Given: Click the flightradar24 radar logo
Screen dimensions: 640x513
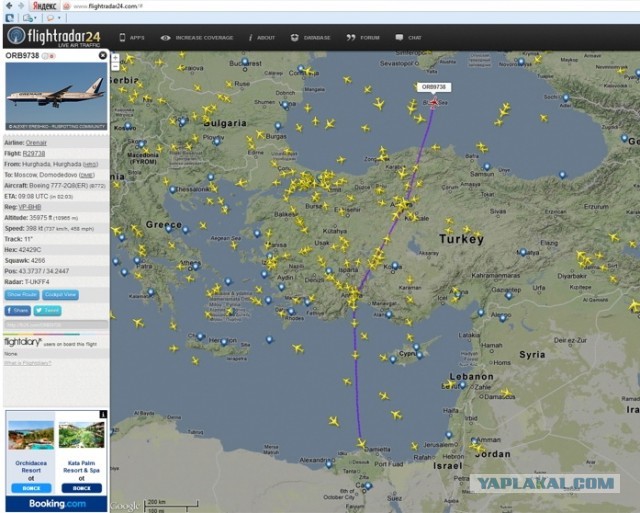Looking at the screenshot, I should tap(16, 37).
